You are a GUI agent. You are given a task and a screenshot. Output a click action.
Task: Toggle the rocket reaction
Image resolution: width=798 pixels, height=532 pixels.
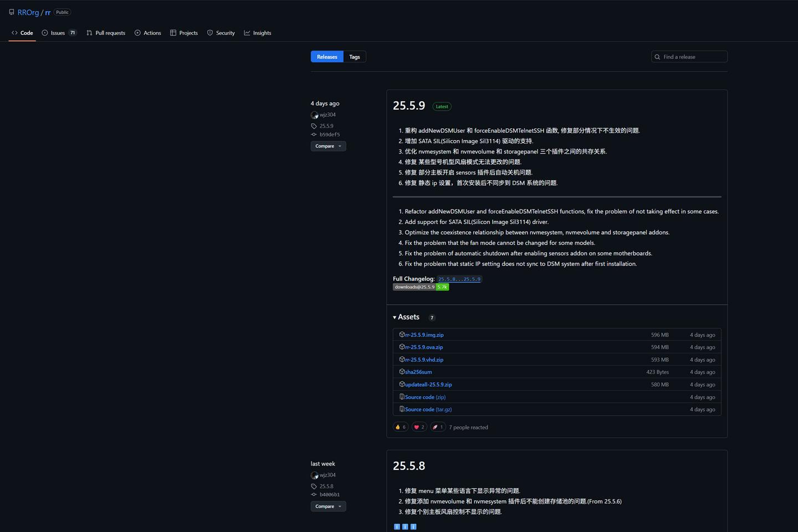[x=438, y=427]
